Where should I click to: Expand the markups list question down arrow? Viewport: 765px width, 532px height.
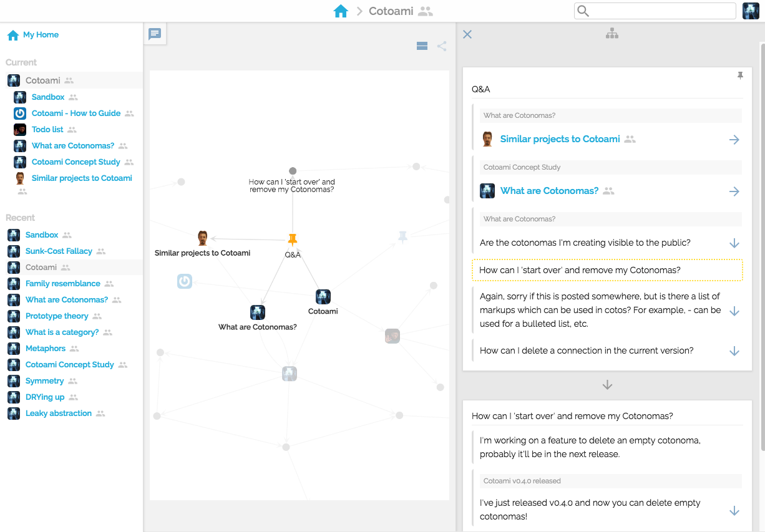[734, 311]
